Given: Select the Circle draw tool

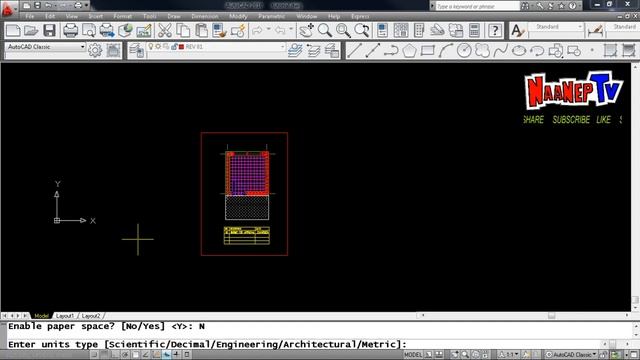Looking at the screenshot, I should point(464,51).
